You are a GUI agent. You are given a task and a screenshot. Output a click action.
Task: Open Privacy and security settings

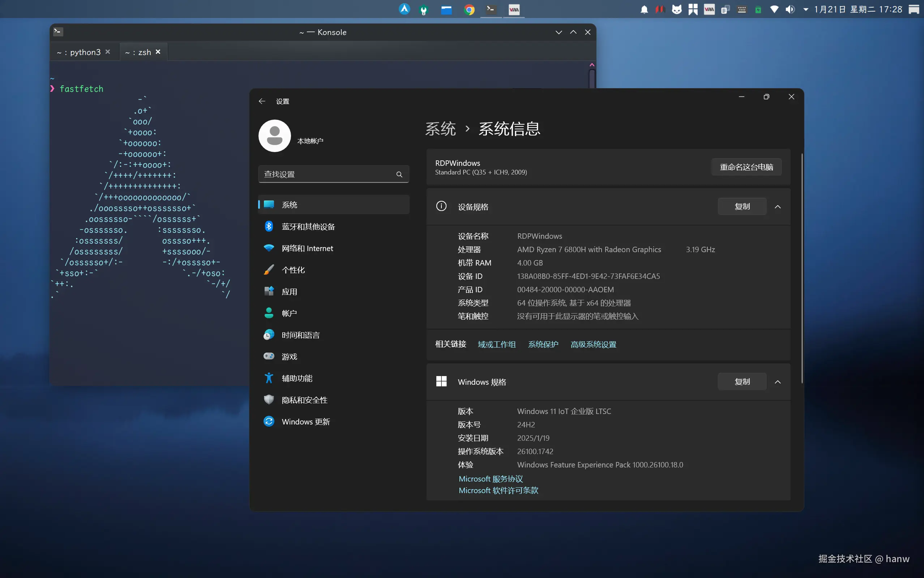[304, 400]
